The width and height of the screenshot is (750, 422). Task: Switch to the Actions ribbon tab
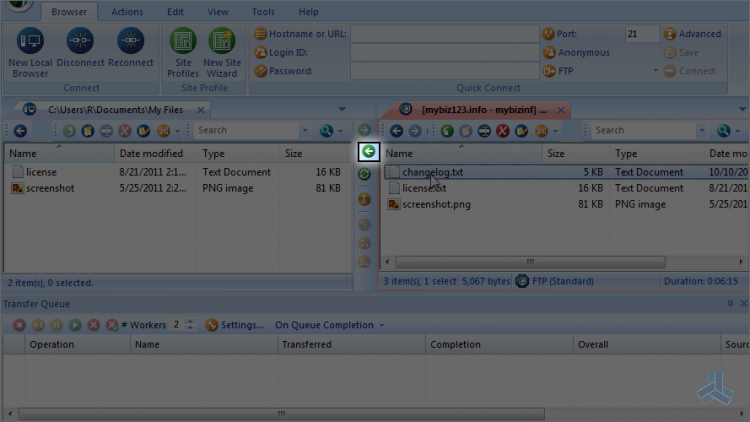(x=127, y=12)
